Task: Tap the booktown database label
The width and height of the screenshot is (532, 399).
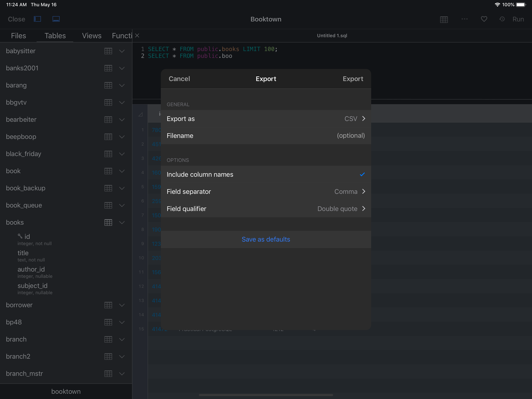Action: click(x=66, y=391)
